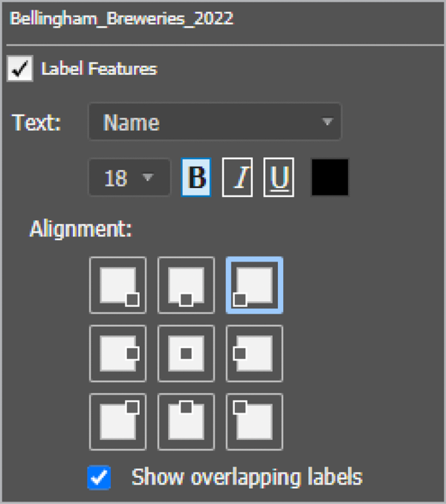Image resolution: width=446 pixels, height=504 pixels.
Task: Toggle underline label text
Action: (279, 178)
